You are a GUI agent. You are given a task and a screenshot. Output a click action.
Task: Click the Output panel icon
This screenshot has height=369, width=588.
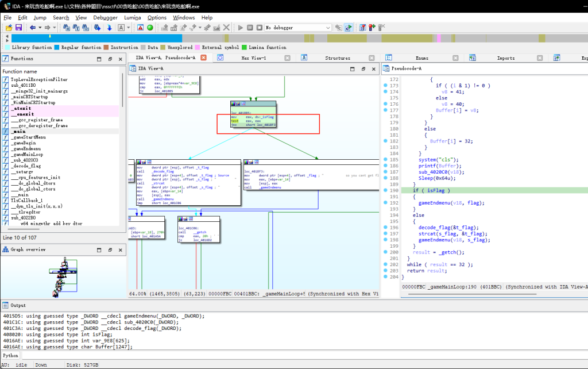coord(5,305)
